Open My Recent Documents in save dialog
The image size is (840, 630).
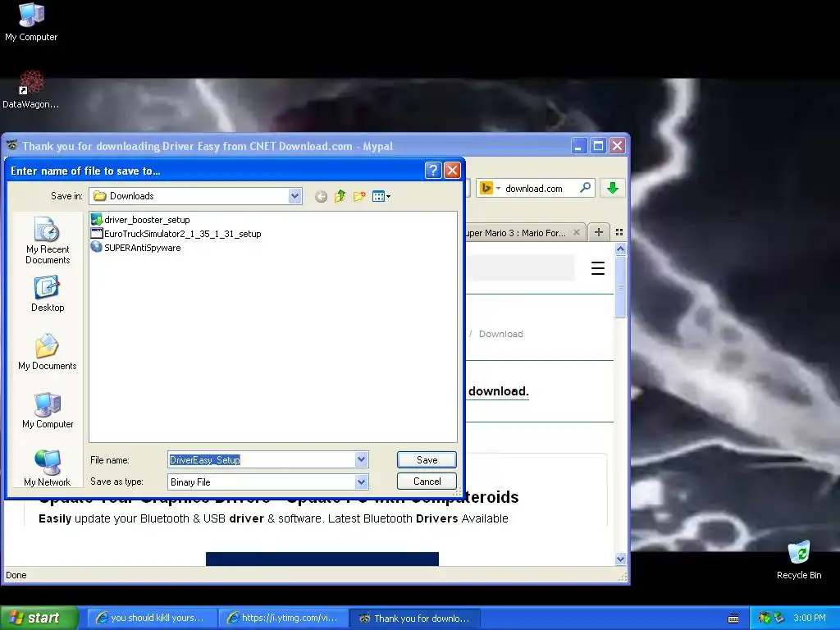[x=47, y=240]
